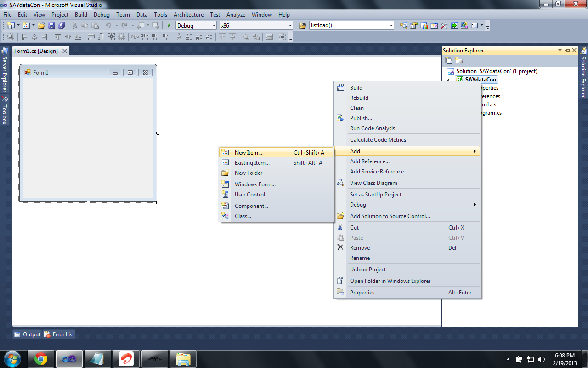This screenshot has height=368, width=588.
Task: Open Google Chrome from the taskbar
Action: [41, 359]
